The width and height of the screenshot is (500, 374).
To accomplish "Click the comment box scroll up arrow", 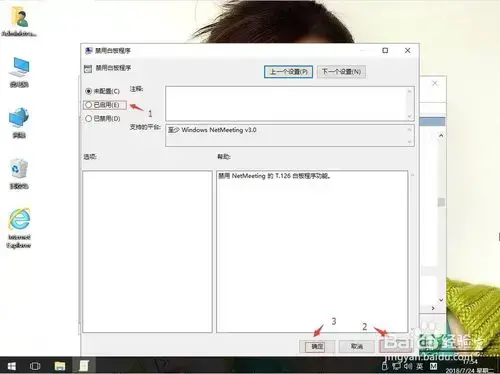I will coord(410,91).
